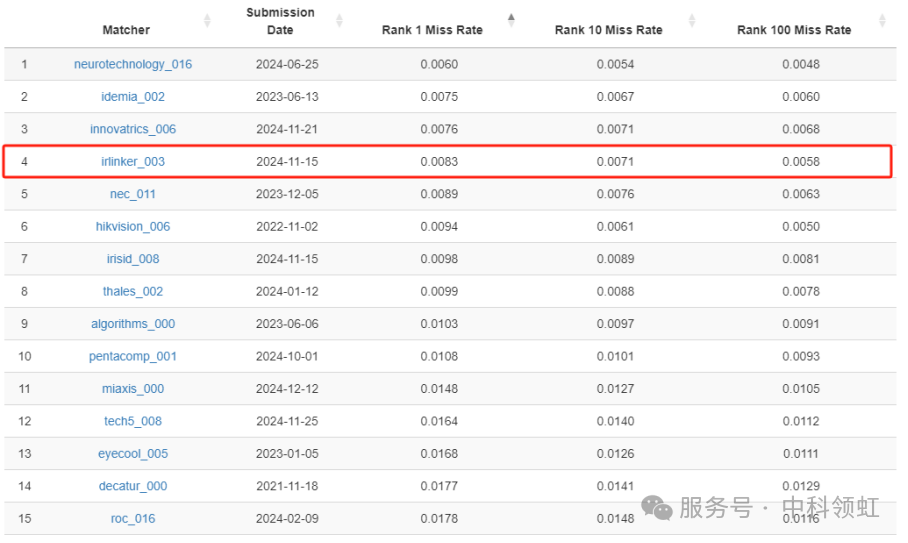Open highlighted irlinker_003 matcher link
Viewport: 908px width, 543px height.
(133, 162)
